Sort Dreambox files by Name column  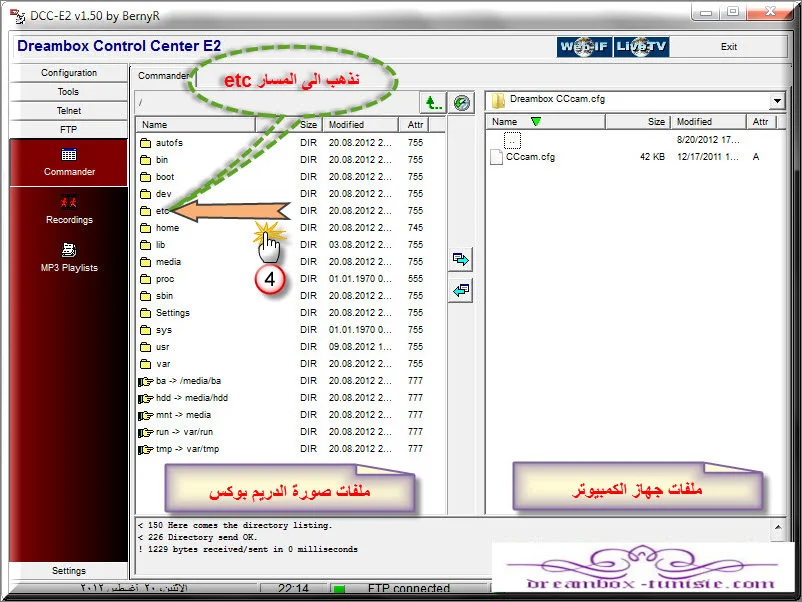[195, 125]
